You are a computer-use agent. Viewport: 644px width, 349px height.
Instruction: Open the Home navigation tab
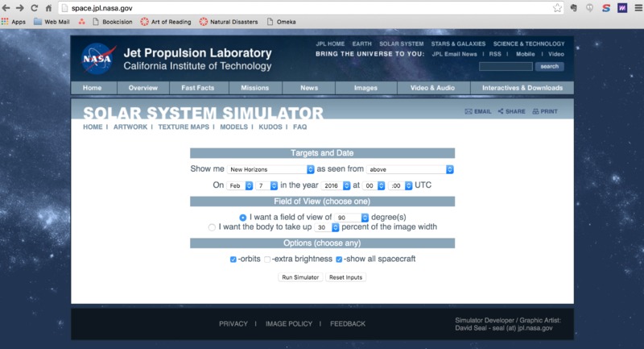94,88
